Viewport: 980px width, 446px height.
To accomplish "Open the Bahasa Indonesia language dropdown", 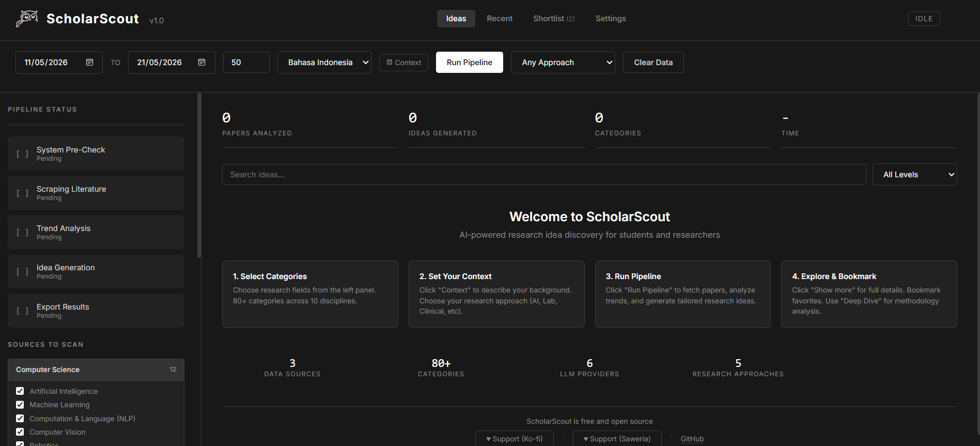I will 324,63.
